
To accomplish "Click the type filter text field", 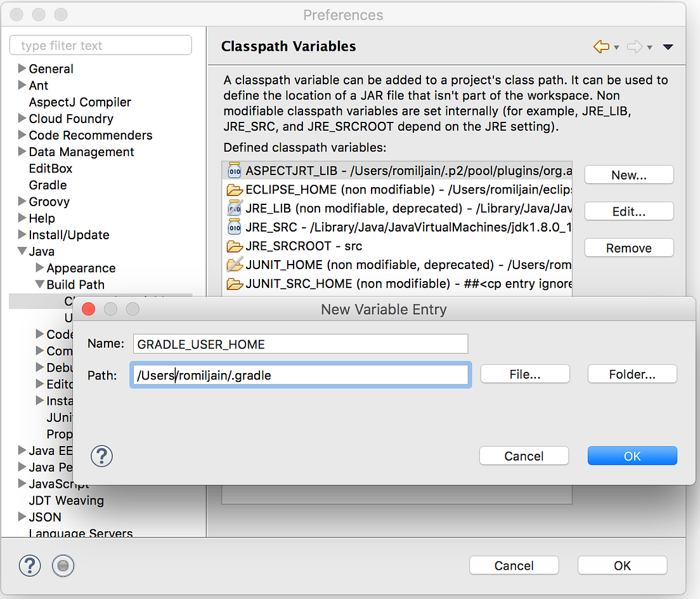I will click(101, 45).
